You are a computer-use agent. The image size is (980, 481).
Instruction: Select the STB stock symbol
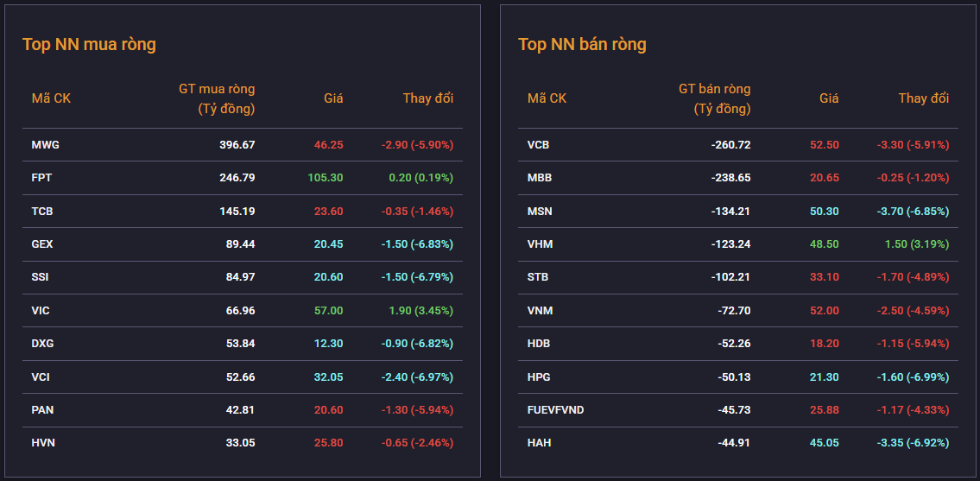coord(538,277)
